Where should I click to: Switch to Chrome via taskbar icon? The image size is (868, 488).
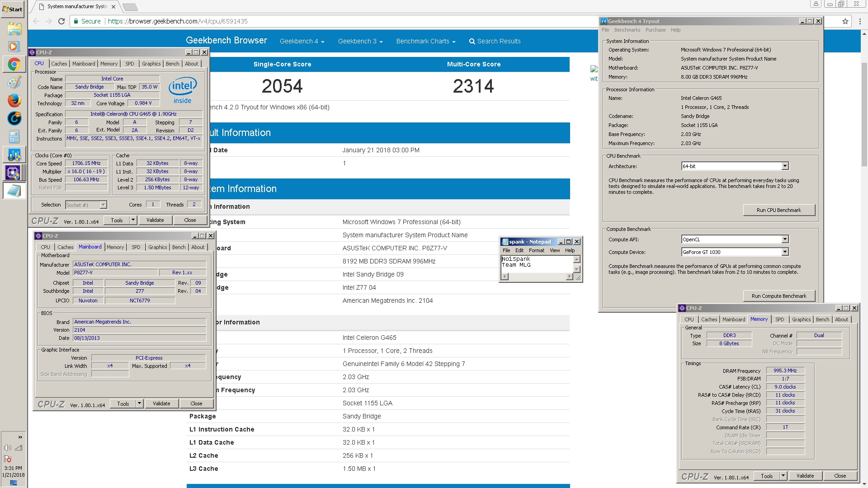14,65
